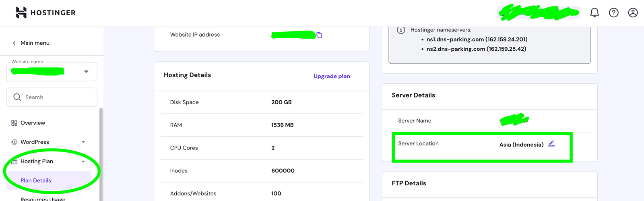Click the nameservers info icon
Viewport: 644px width, 201px height.
coord(401,30)
